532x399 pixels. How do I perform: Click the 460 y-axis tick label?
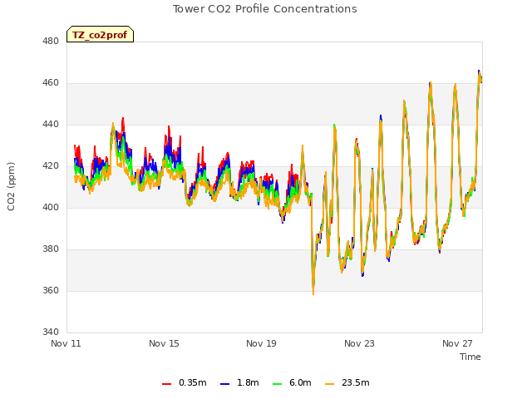(x=51, y=83)
